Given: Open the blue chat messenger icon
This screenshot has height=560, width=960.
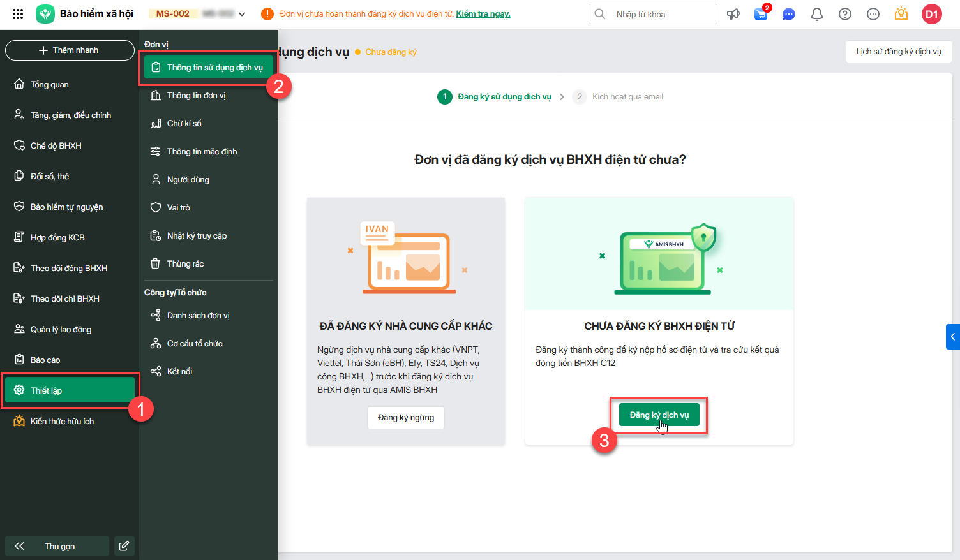Looking at the screenshot, I should coord(789,14).
